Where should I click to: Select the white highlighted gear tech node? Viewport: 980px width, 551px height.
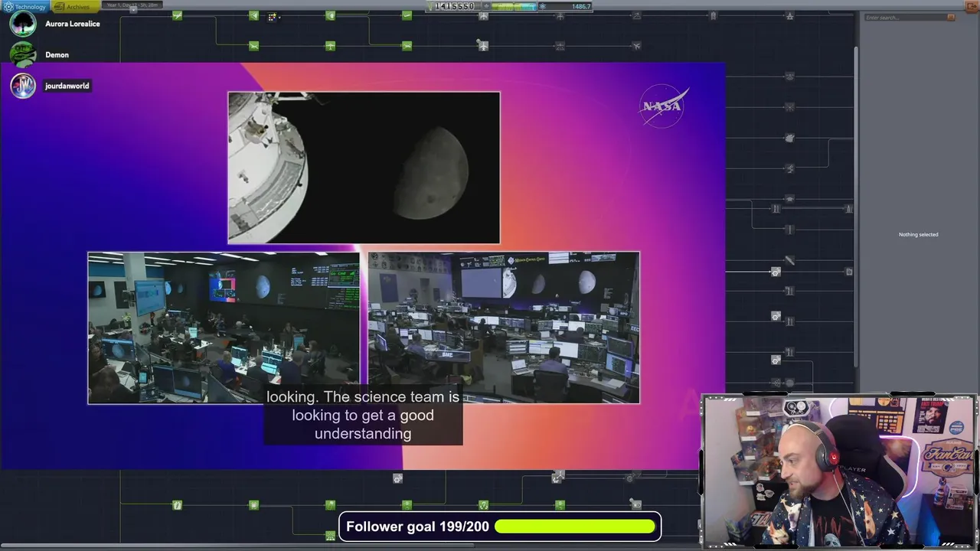pyautogui.click(x=775, y=272)
